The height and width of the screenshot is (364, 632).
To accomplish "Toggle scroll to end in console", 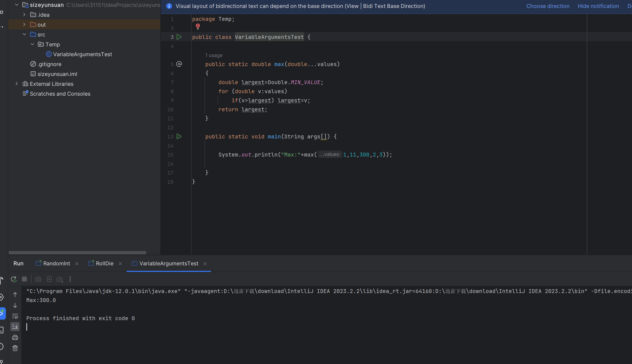I will click(15, 326).
